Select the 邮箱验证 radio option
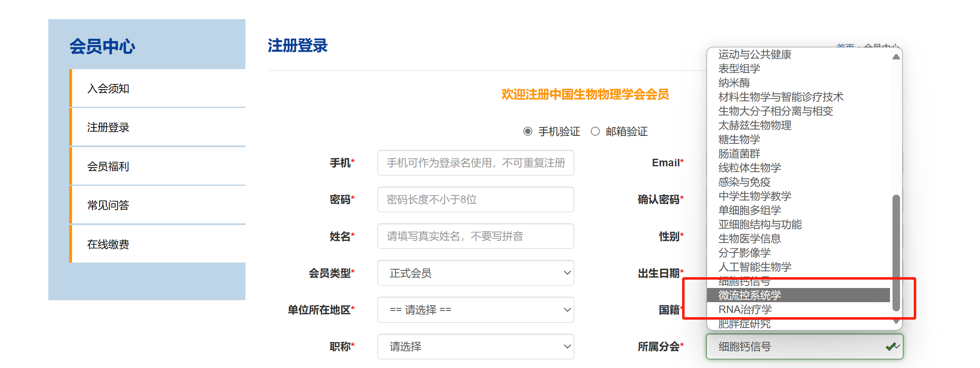The width and height of the screenshot is (980, 368). pos(595,132)
